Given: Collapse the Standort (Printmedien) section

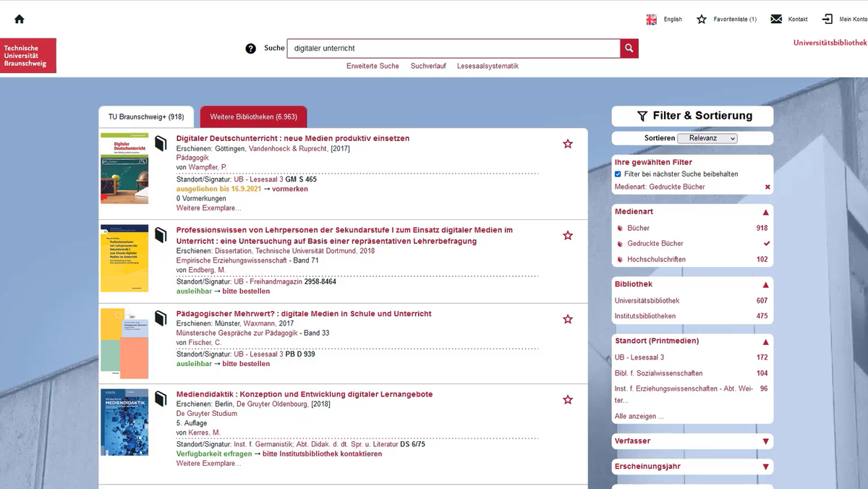Looking at the screenshot, I should 765,341.
